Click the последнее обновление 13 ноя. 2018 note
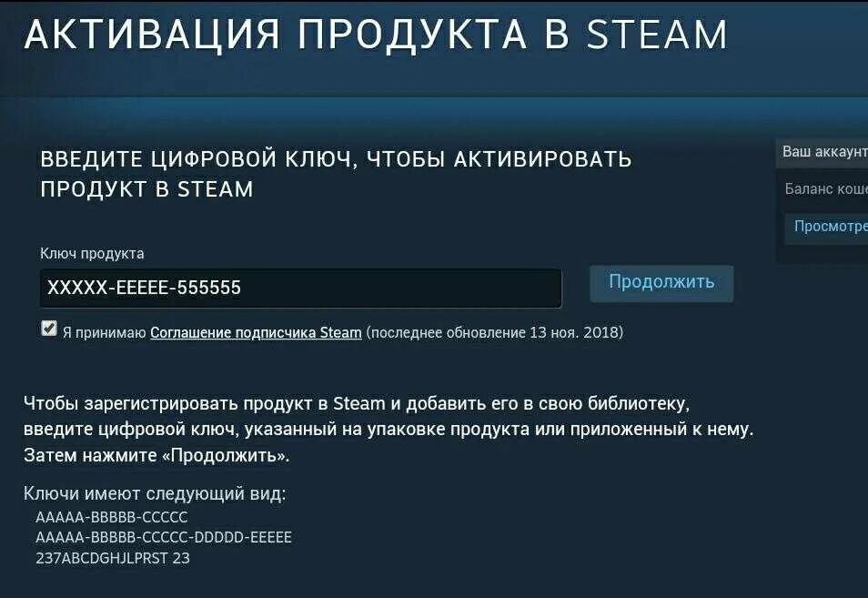The height and width of the screenshot is (598, 868). (x=495, y=333)
